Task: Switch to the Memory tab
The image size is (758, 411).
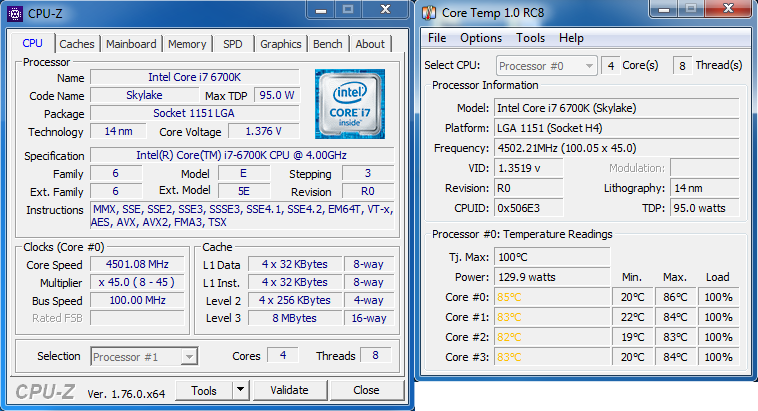Action: [x=187, y=44]
